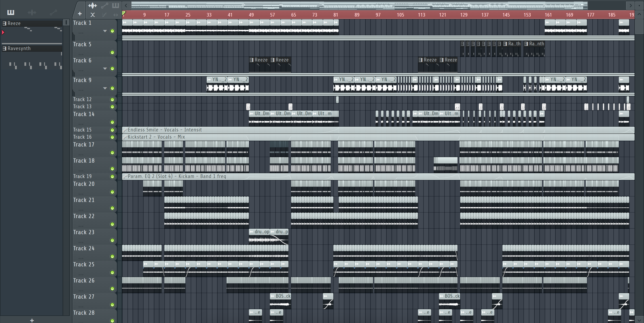Click the green playhead marker at bar 1

coord(124,13)
